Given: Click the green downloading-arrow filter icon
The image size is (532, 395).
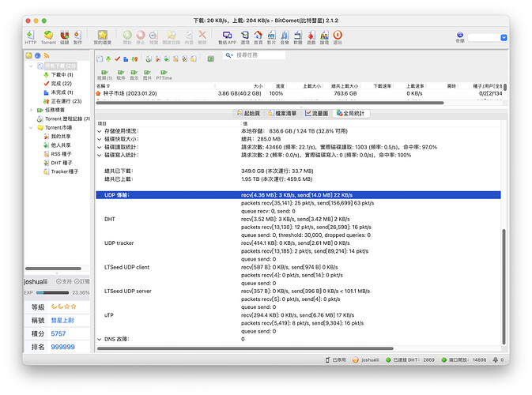Looking at the screenshot, I should tap(108, 59).
